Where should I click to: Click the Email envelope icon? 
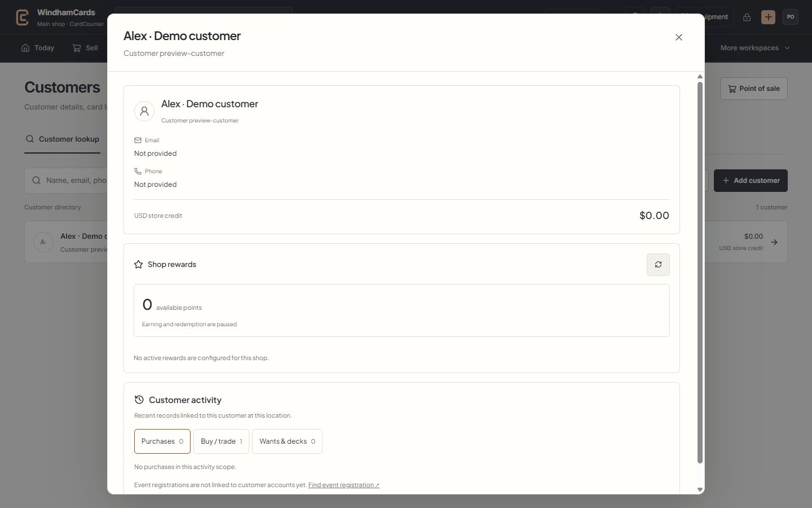138,140
